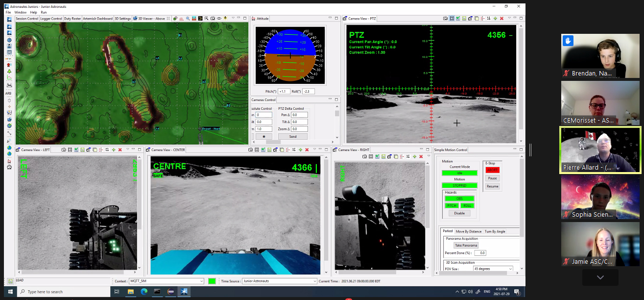Click the snapshot camera icon in PTZ view toolbar
The image size is (644, 300).
(446, 18)
